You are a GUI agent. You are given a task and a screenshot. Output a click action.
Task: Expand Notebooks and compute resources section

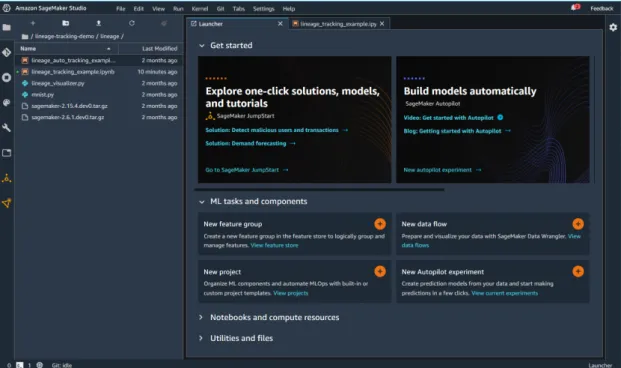[x=201, y=317]
